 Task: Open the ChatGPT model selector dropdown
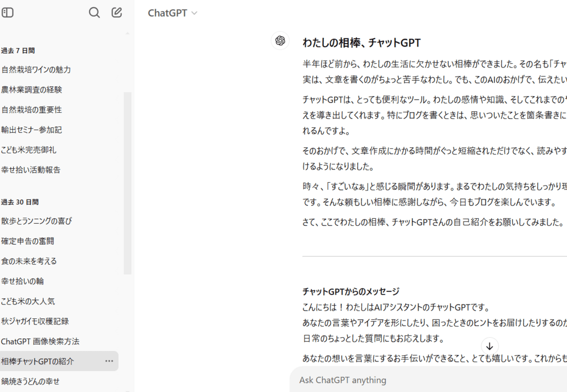(x=173, y=13)
